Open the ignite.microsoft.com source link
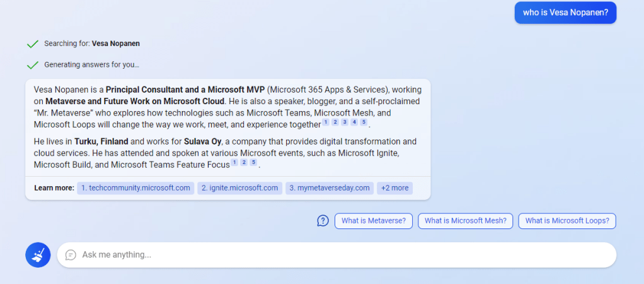 click(239, 188)
